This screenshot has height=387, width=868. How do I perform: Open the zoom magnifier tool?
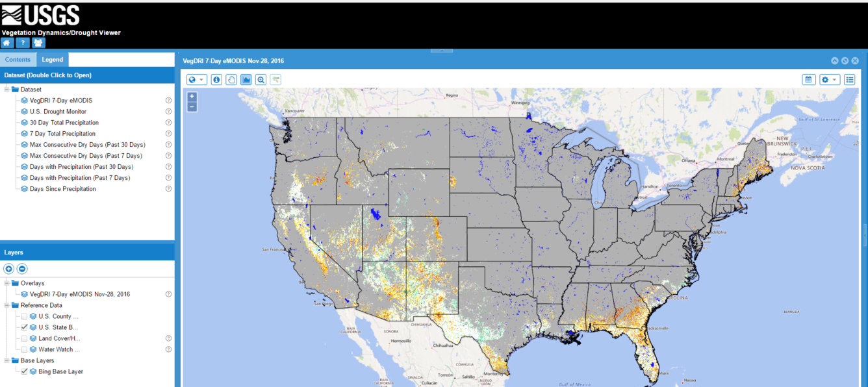click(x=261, y=79)
